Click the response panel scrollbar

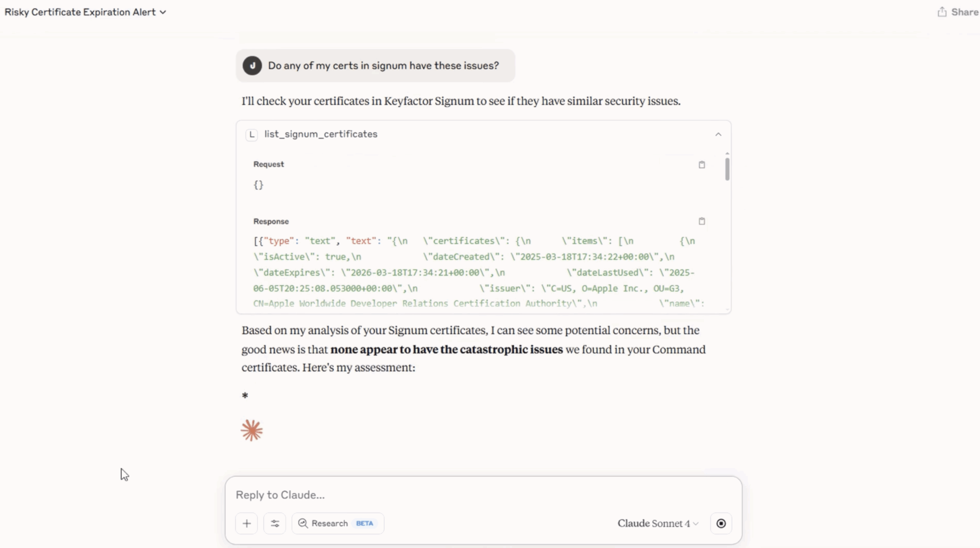pyautogui.click(x=727, y=170)
